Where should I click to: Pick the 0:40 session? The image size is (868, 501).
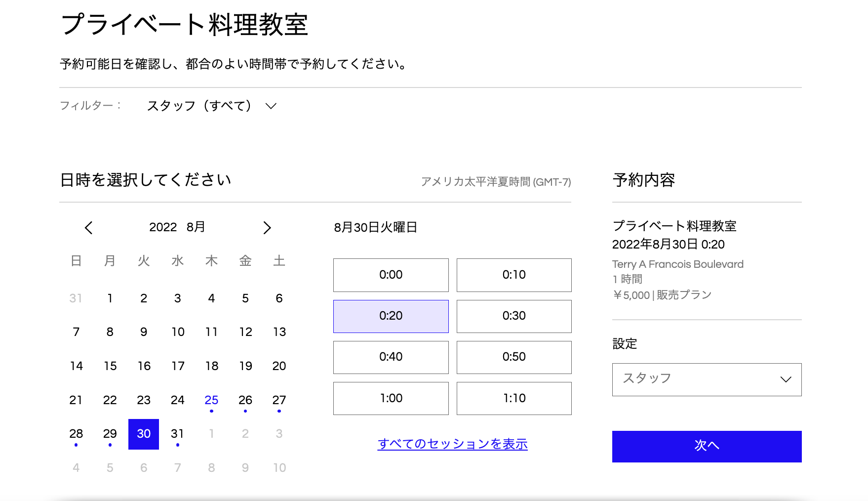click(391, 357)
